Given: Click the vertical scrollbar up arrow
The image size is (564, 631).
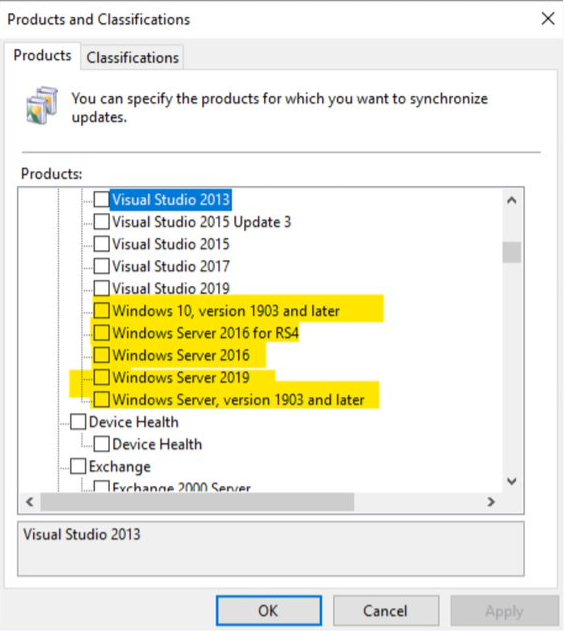Looking at the screenshot, I should (x=512, y=200).
